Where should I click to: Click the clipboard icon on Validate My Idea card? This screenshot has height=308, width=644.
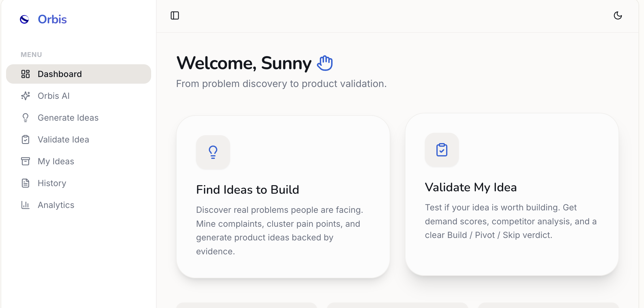click(x=442, y=150)
